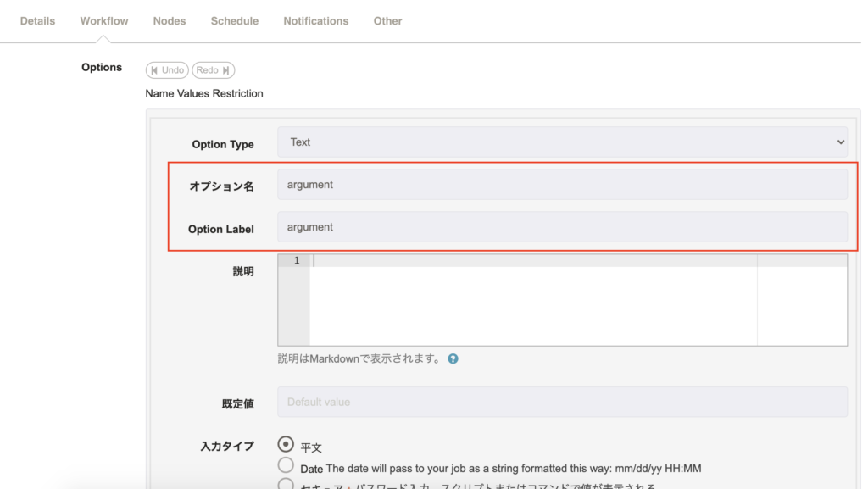Focus the 説明 description editor
Screen dimensions: 868x489
[x=563, y=300]
